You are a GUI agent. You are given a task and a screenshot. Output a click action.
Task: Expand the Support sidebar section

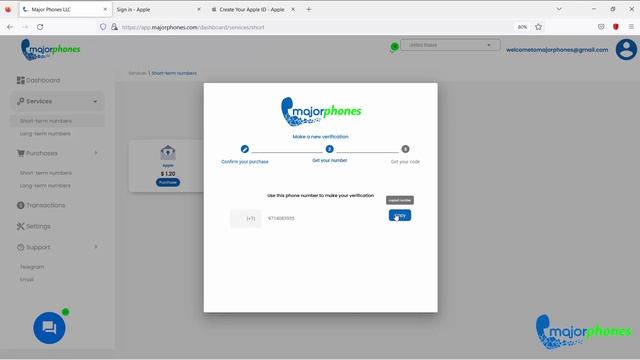(57, 247)
